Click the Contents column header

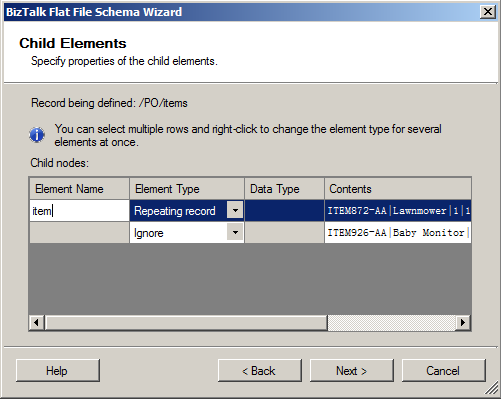(398, 189)
